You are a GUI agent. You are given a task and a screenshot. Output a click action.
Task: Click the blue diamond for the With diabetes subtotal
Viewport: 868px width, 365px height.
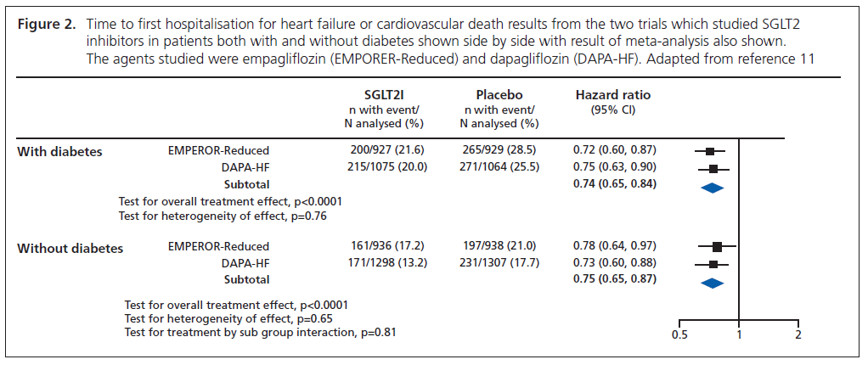tap(712, 188)
